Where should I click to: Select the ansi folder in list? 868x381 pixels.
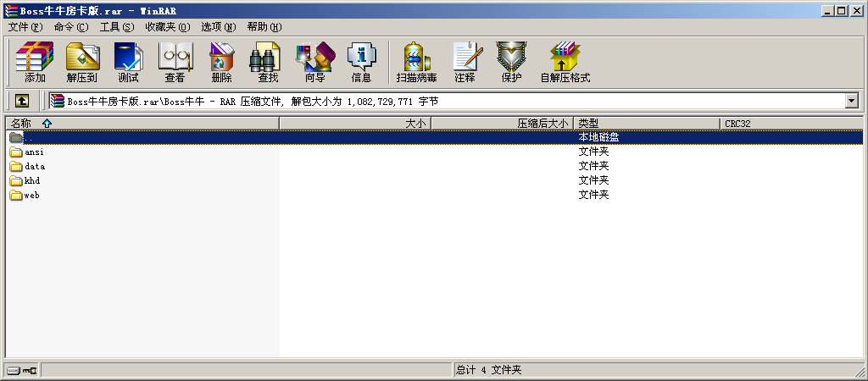click(x=34, y=152)
